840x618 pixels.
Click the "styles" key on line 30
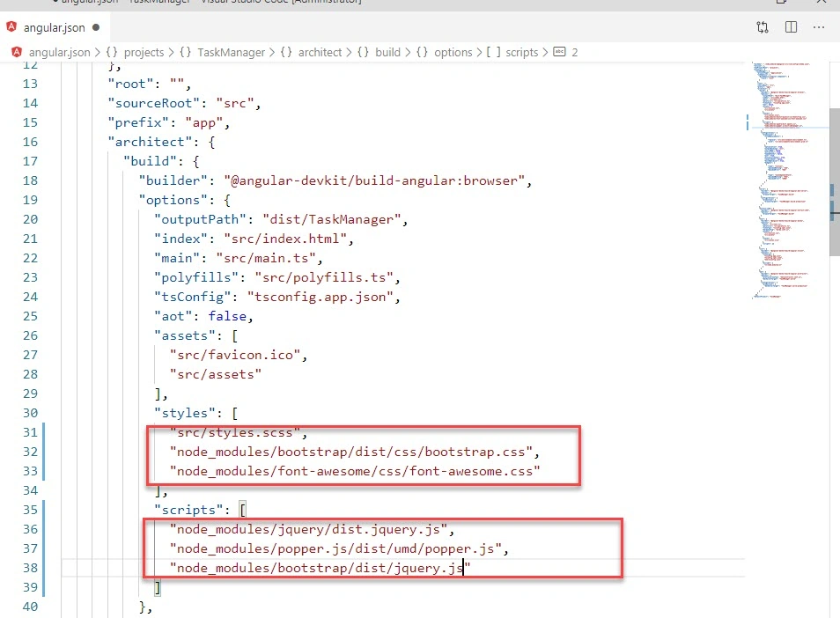(185, 413)
